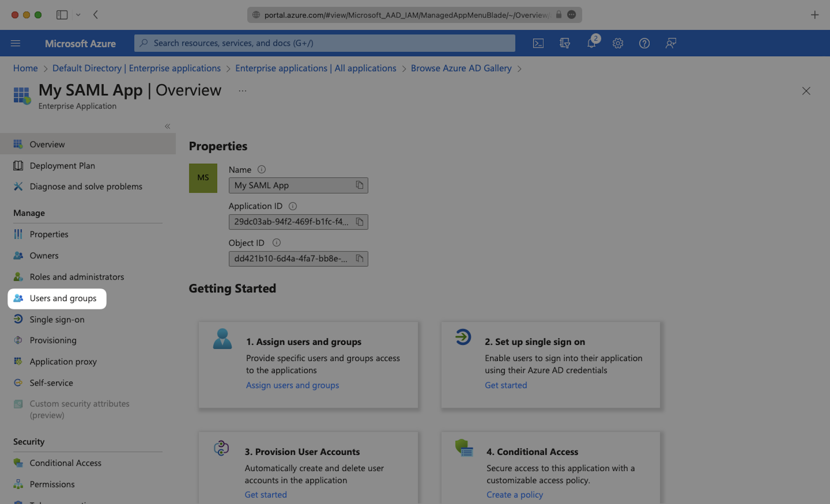The width and height of the screenshot is (830, 504).
Task: Click Create a policy link
Action: click(x=514, y=494)
